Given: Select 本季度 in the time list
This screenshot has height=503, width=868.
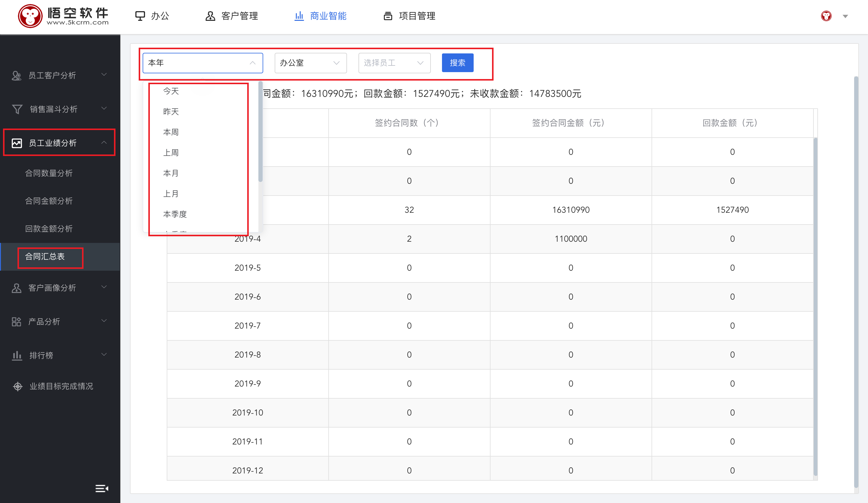Looking at the screenshot, I should pyautogui.click(x=200, y=214).
